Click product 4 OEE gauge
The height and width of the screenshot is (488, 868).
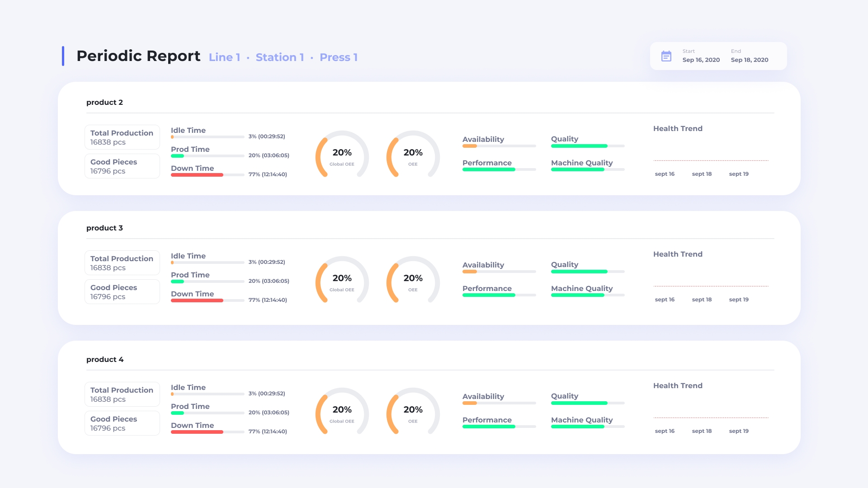coord(413,413)
